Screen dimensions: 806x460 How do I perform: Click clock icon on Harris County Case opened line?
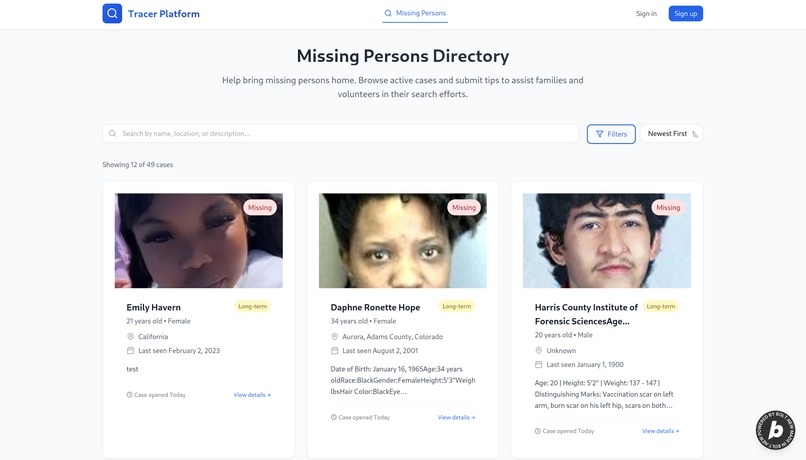coord(537,431)
